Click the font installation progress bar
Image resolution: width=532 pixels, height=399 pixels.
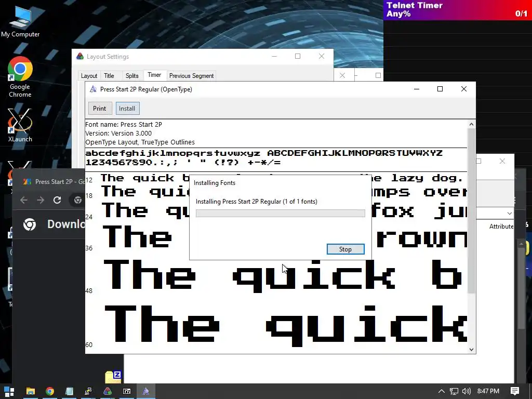tap(280, 213)
